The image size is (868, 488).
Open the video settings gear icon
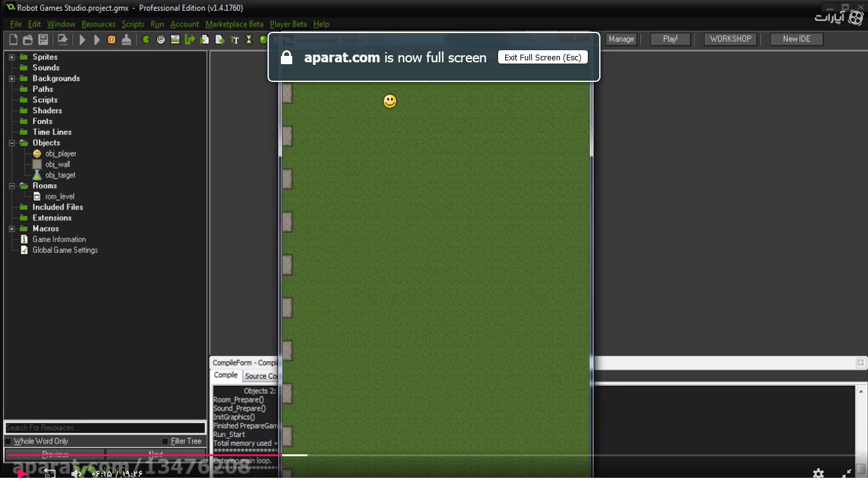point(818,473)
